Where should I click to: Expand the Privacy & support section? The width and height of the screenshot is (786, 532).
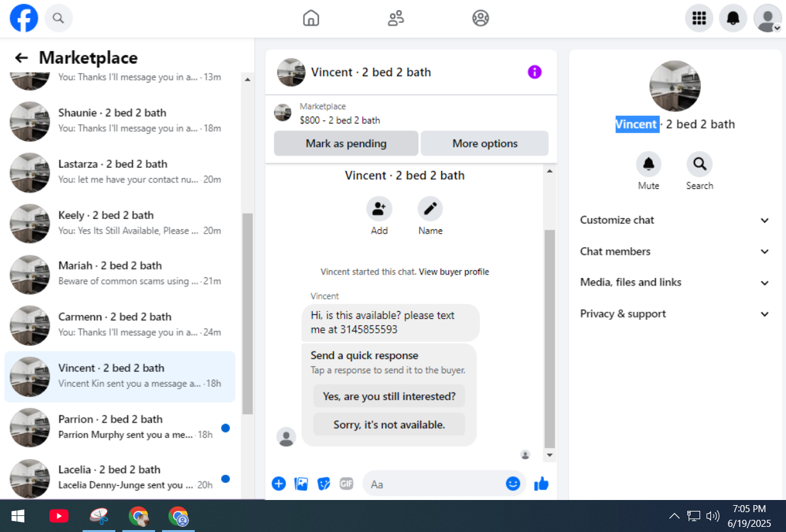pyautogui.click(x=675, y=314)
